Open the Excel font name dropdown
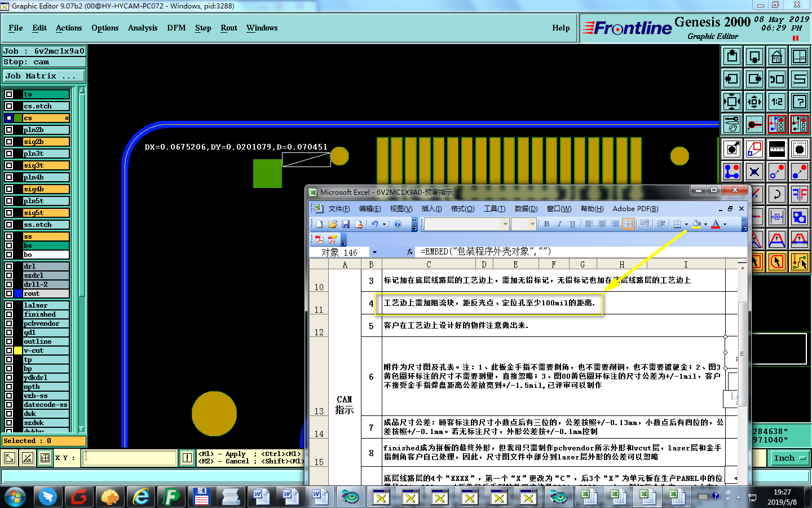 [x=505, y=224]
